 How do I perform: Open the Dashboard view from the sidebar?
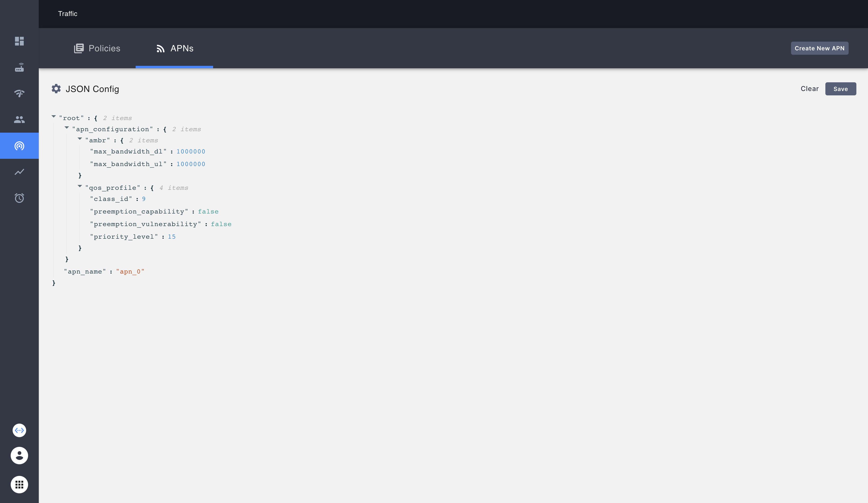(19, 41)
